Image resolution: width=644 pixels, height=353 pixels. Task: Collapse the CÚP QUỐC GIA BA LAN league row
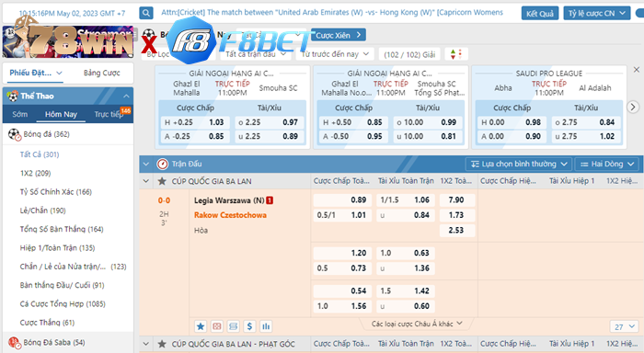[145, 181]
